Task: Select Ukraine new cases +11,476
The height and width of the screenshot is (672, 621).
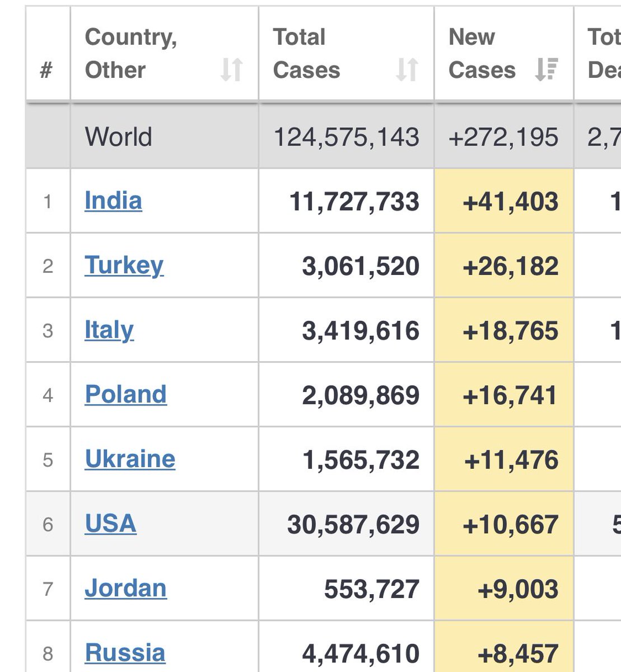Action: click(511, 460)
